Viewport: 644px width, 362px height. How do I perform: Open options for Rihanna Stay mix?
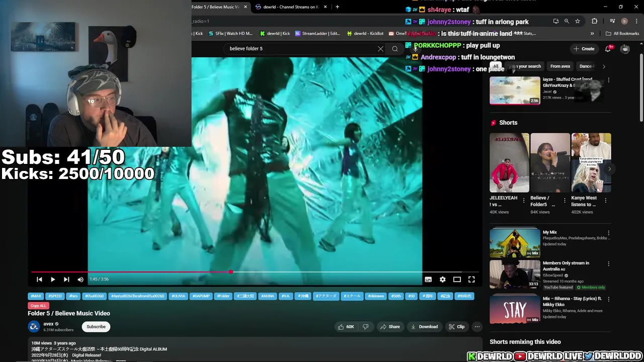tap(608, 299)
